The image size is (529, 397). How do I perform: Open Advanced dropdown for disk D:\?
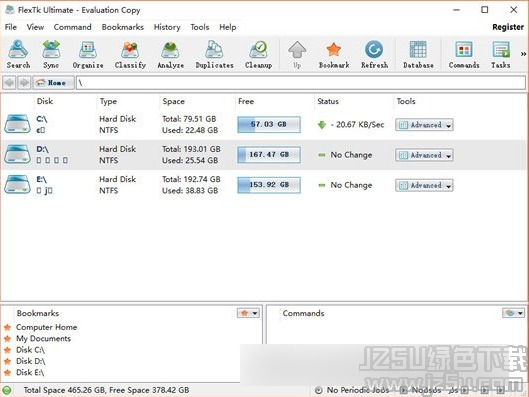tap(424, 155)
